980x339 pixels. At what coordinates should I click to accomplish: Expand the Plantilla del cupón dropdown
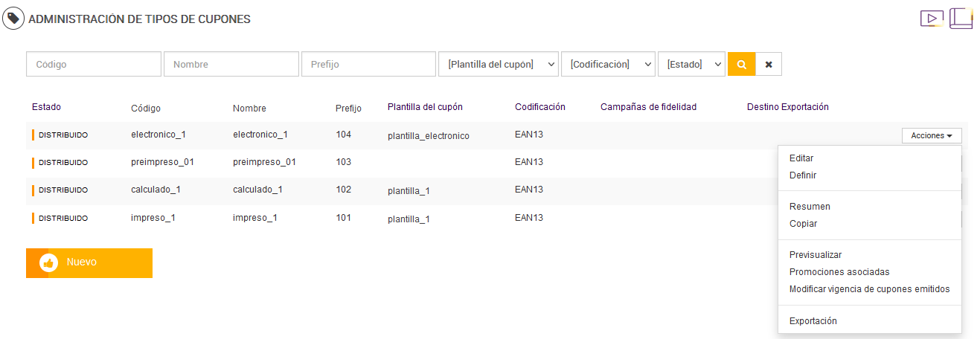499,64
